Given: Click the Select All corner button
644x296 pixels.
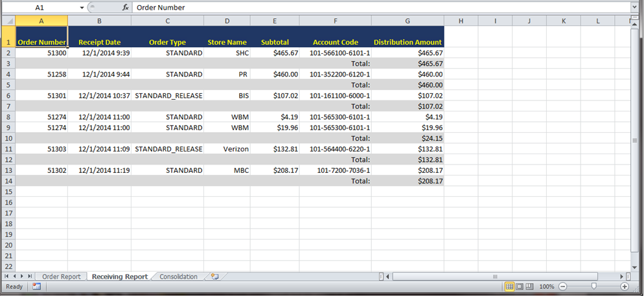Looking at the screenshot, I should 8,21.
